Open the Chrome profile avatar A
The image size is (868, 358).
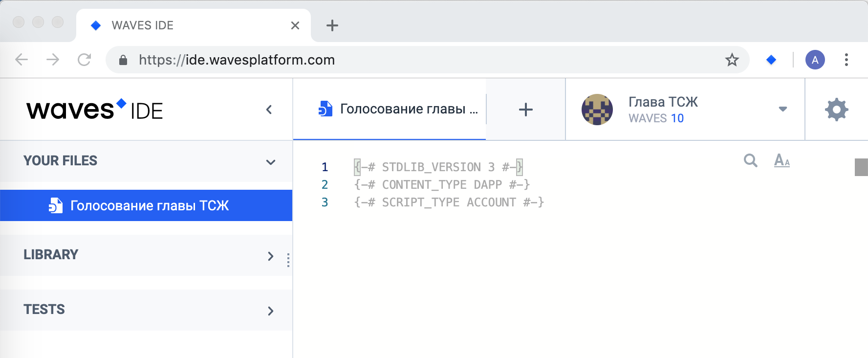pos(815,60)
